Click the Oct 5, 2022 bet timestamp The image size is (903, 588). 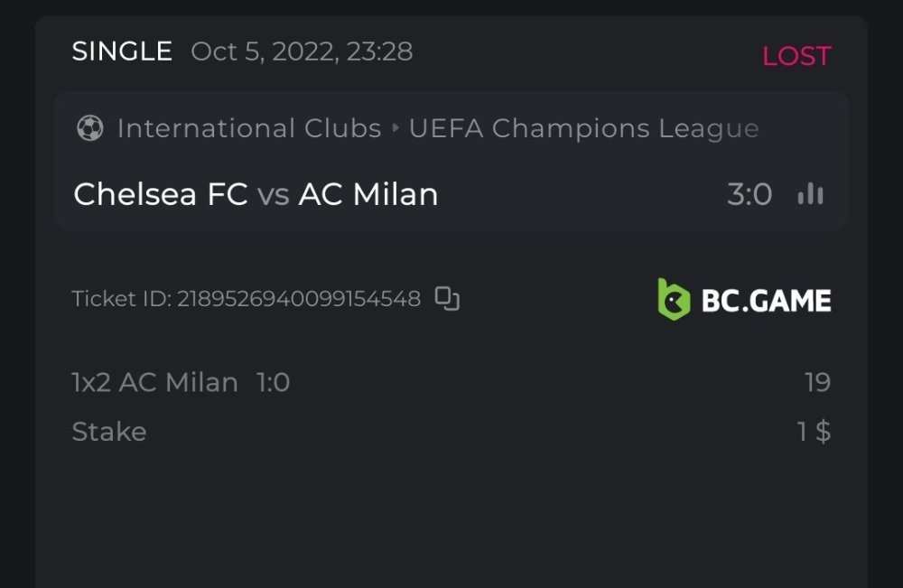pyautogui.click(x=302, y=51)
